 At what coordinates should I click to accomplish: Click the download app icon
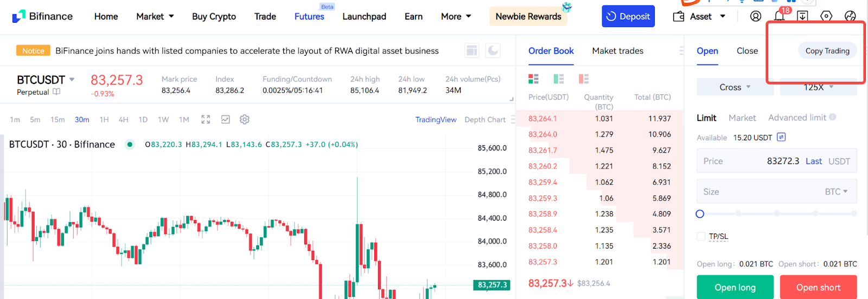[x=802, y=16]
